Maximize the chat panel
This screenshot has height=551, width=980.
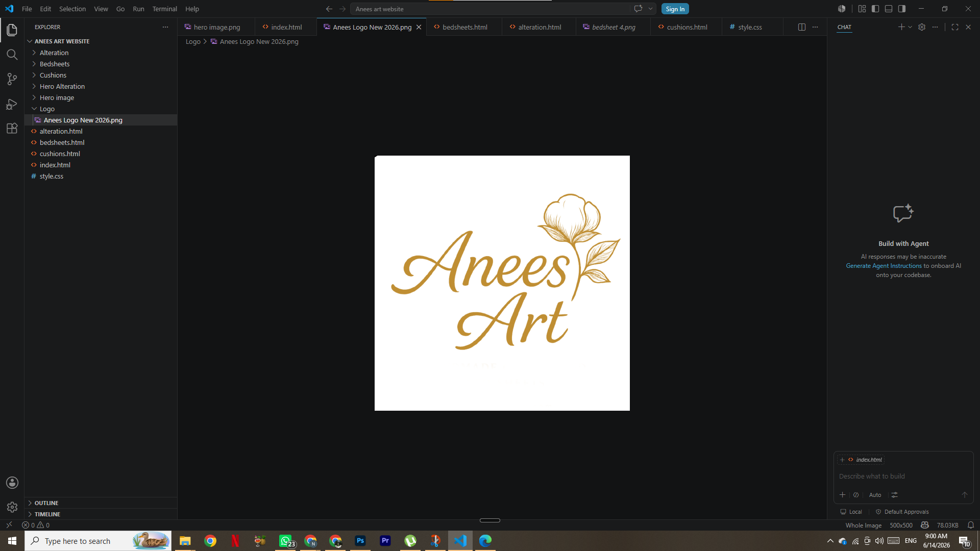coord(955,27)
